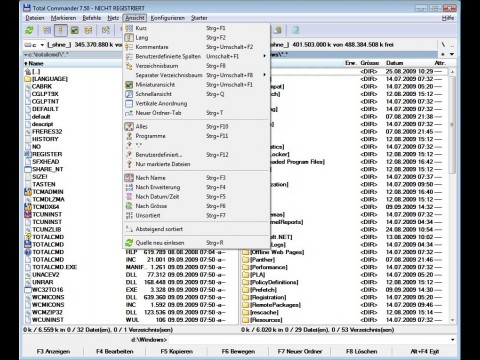This screenshot has height=360, width=480.
Task: Click the Erw. column header in right panel
Action: coord(350,63)
